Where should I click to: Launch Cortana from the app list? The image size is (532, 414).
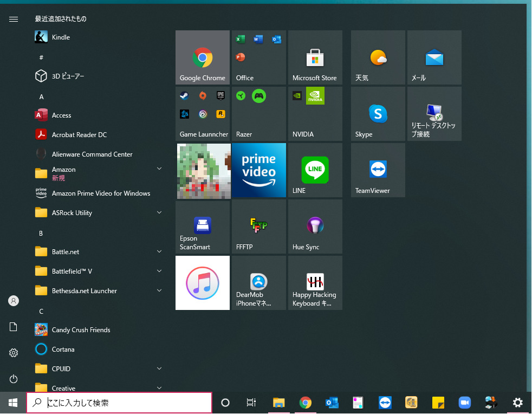pos(99,349)
